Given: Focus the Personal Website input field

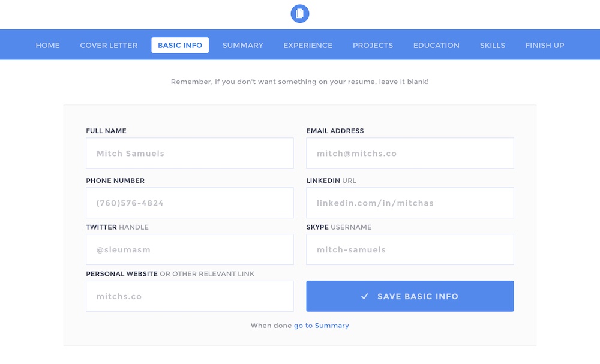Looking at the screenshot, I should pyautogui.click(x=190, y=296).
